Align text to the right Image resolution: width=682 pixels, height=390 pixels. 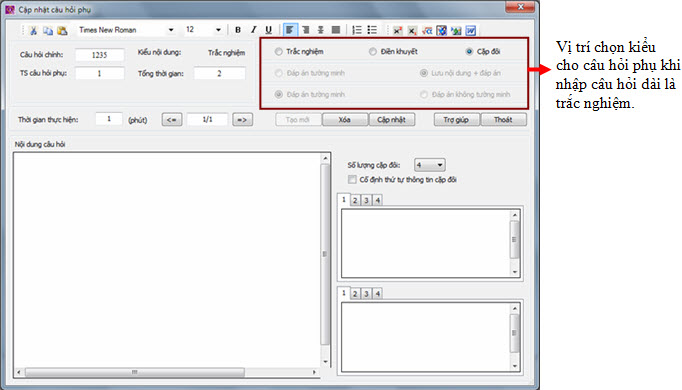pyautogui.click(x=305, y=30)
